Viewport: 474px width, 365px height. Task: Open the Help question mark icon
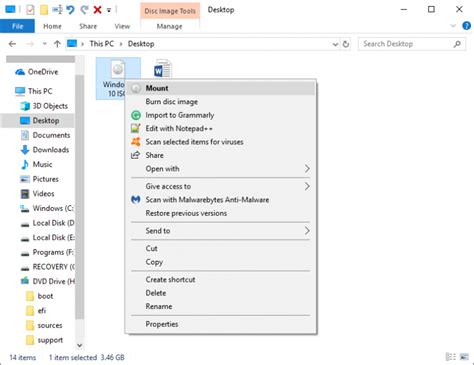(466, 26)
